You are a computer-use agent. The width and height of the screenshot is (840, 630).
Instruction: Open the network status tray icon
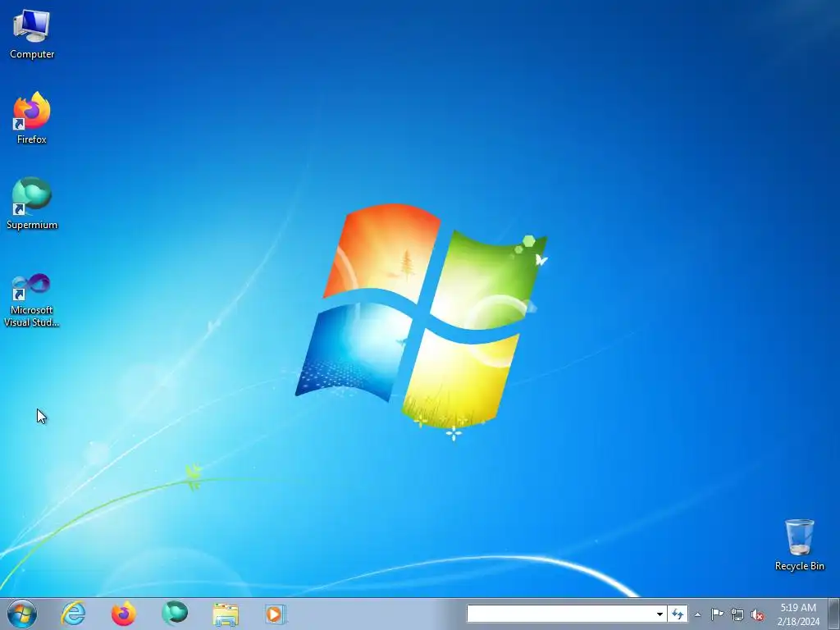pos(737,614)
